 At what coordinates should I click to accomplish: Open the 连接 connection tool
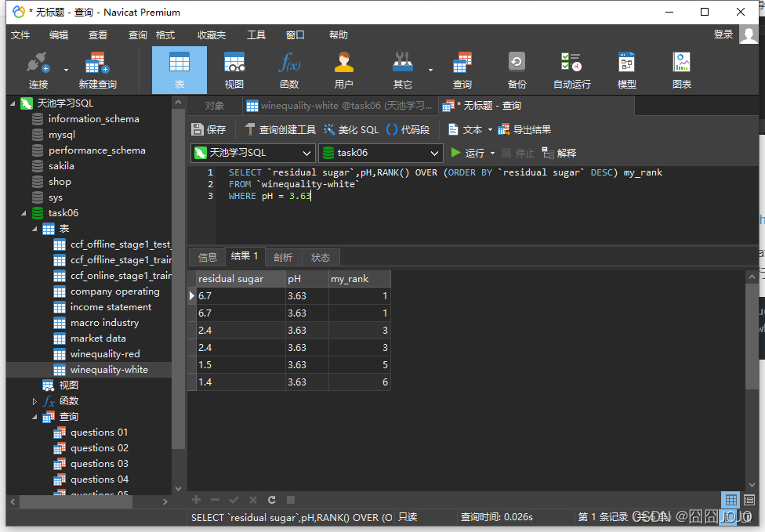(38, 71)
